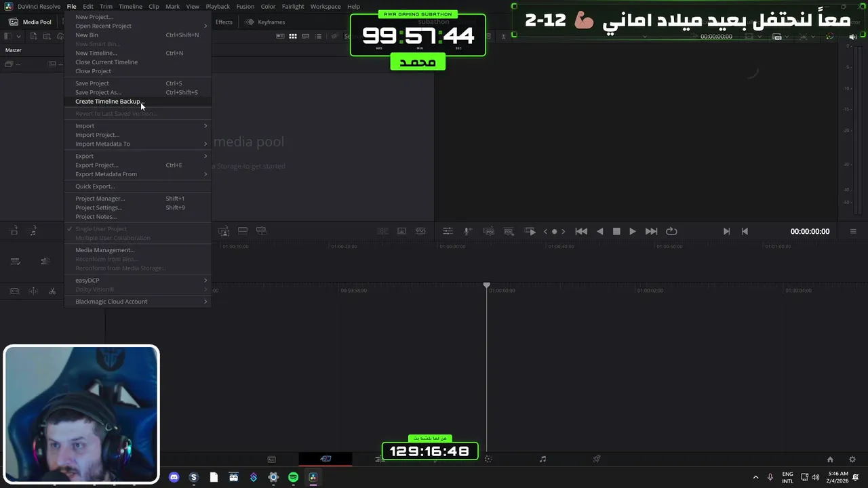The width and height of the screenshot is (868, 488).
Task: Click the Boring Detector icon left of trim
Action: pyautogui.click(x=14, y=291)
